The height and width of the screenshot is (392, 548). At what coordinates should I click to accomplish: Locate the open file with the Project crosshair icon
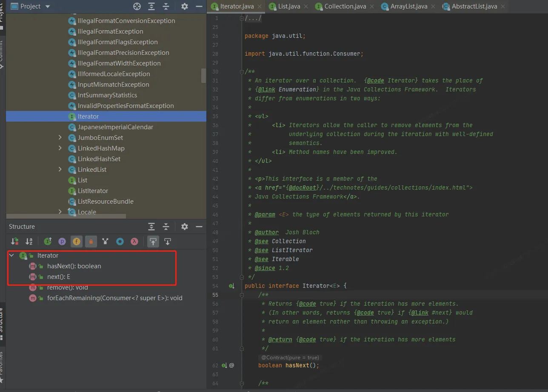(x=137, y=6)
